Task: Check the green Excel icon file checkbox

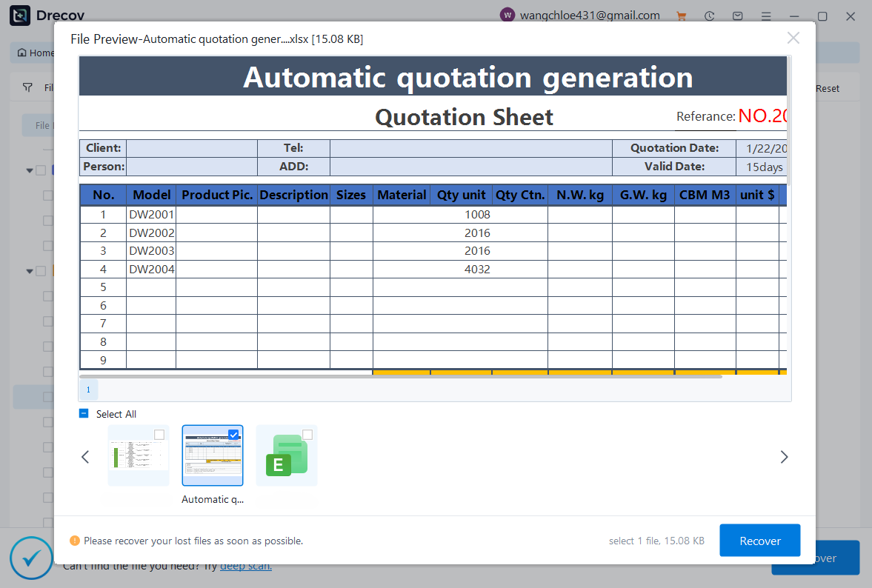Action: click(307, 435)
